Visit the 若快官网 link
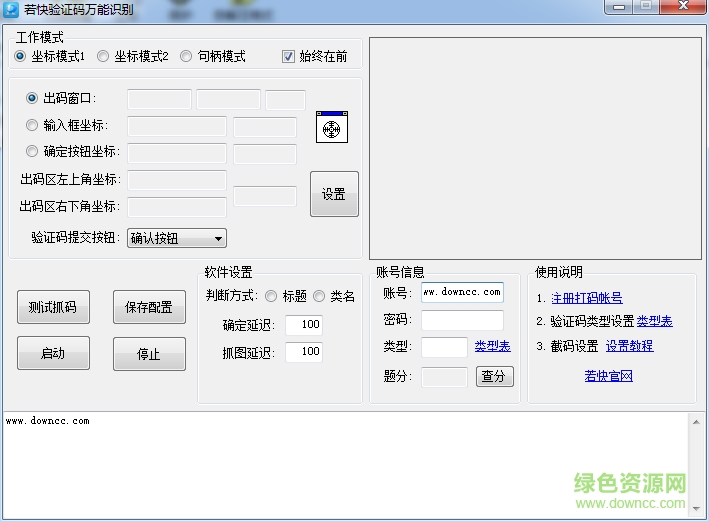Viewport: 709px width, 522px height. click(608, 375)
